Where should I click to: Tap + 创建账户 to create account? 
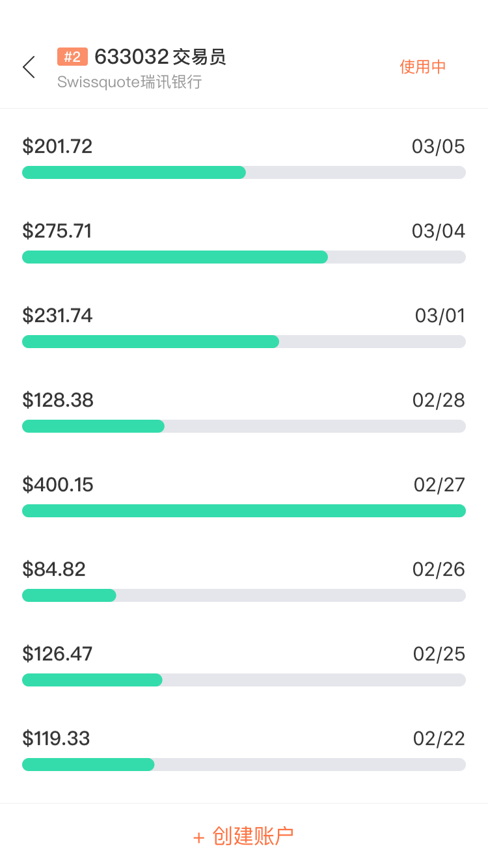click(x=244, y=836)
